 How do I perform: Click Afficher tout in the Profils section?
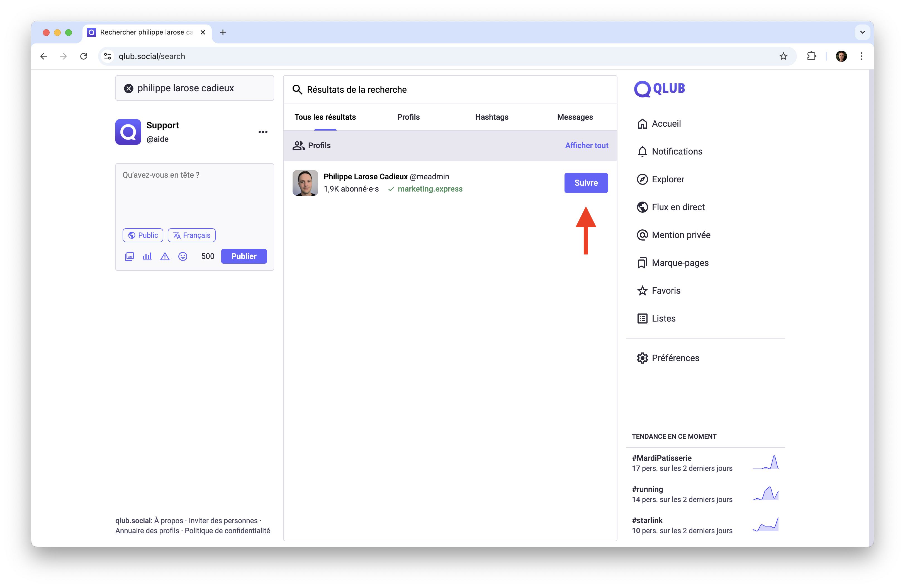[x=586, y=146]
